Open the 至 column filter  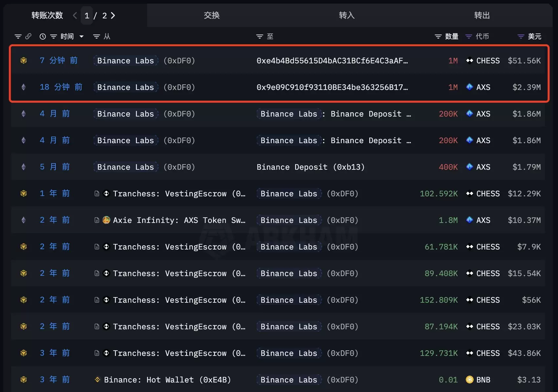coord(260,36)
